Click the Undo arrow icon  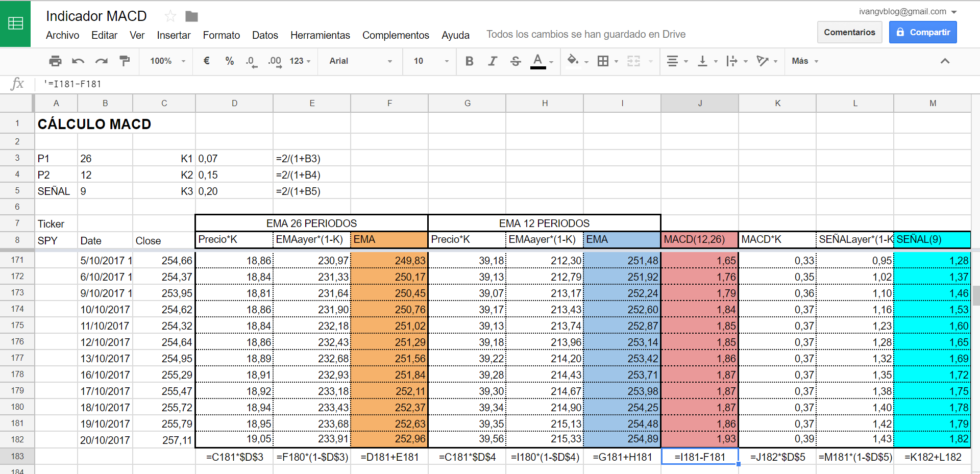click(x=78, y=61)
